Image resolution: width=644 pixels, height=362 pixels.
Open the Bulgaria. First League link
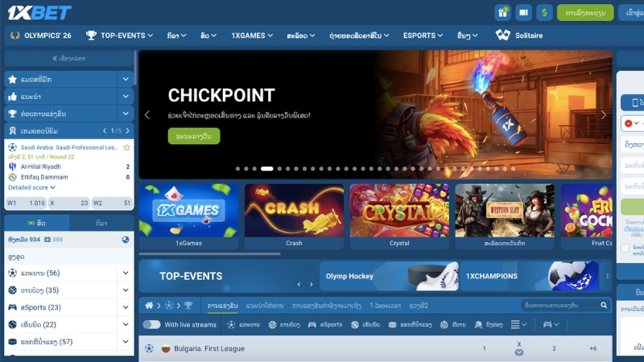209,348
